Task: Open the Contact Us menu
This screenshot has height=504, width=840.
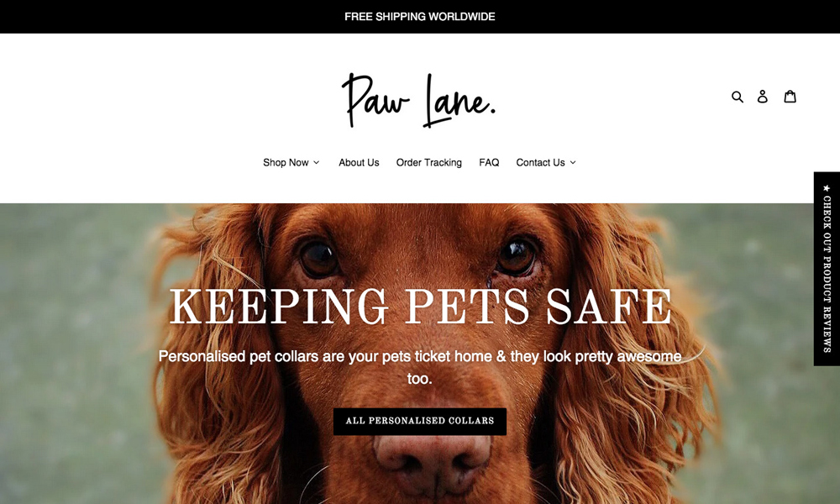Action: pyautogui.click(x=546, y=162)
